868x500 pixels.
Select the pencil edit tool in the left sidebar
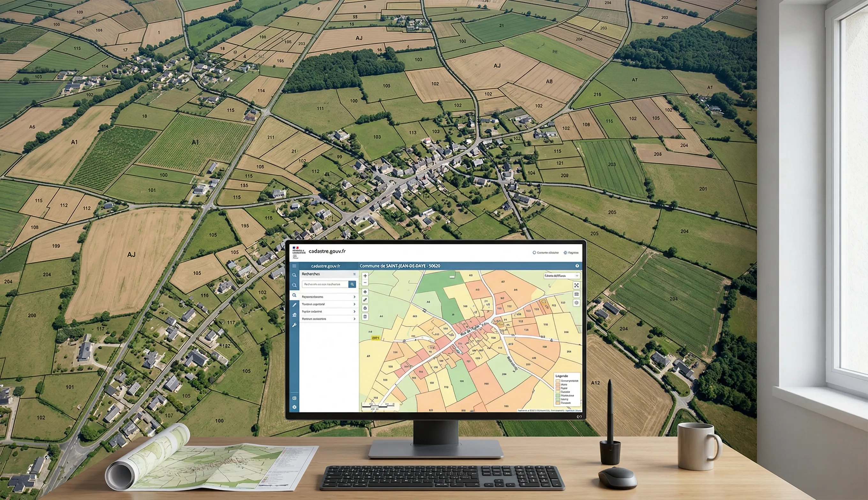pyautogui.click(x=294, y=304)
